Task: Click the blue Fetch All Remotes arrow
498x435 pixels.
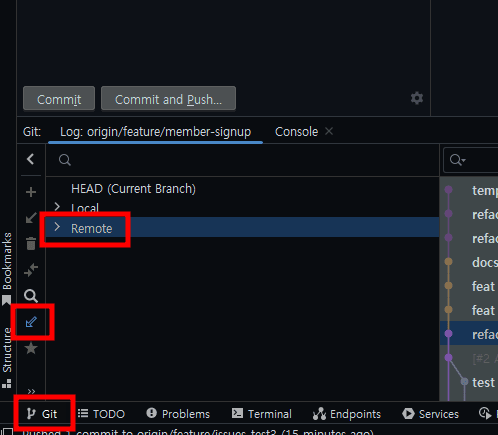Action: coord(31,322)
